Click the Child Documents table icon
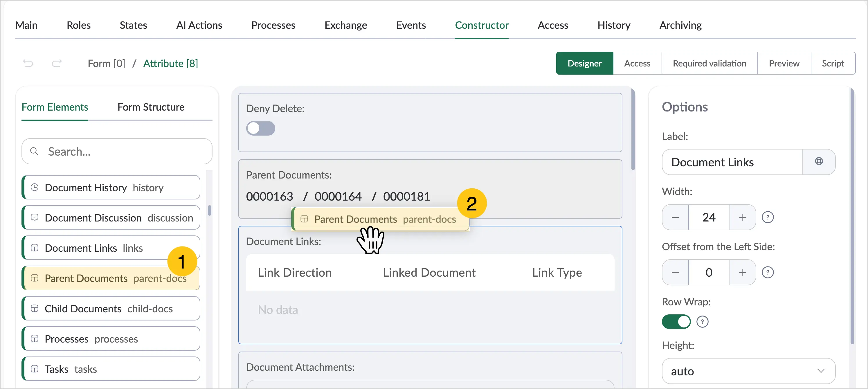This screenshot has width=868, height=389. click(34, 308)
